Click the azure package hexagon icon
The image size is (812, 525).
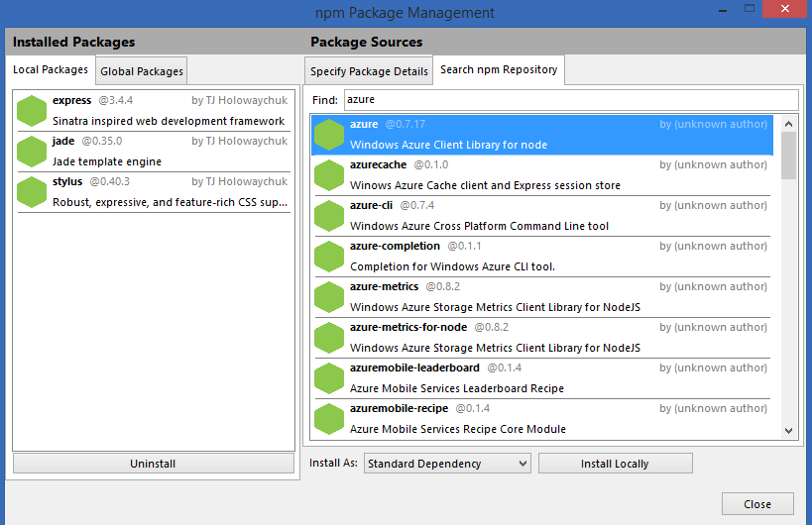click(x=329, y=135)
